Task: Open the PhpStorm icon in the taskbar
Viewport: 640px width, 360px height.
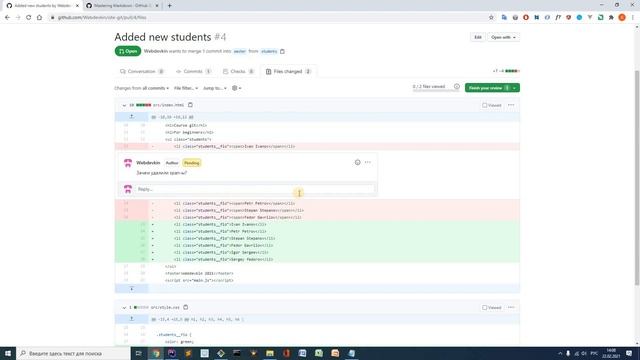Action: (172, 353)
